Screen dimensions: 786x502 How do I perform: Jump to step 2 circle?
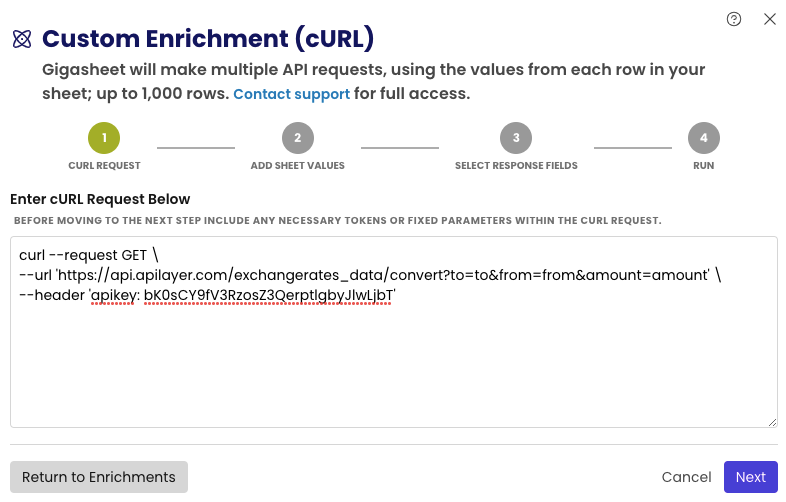point(298,138)
